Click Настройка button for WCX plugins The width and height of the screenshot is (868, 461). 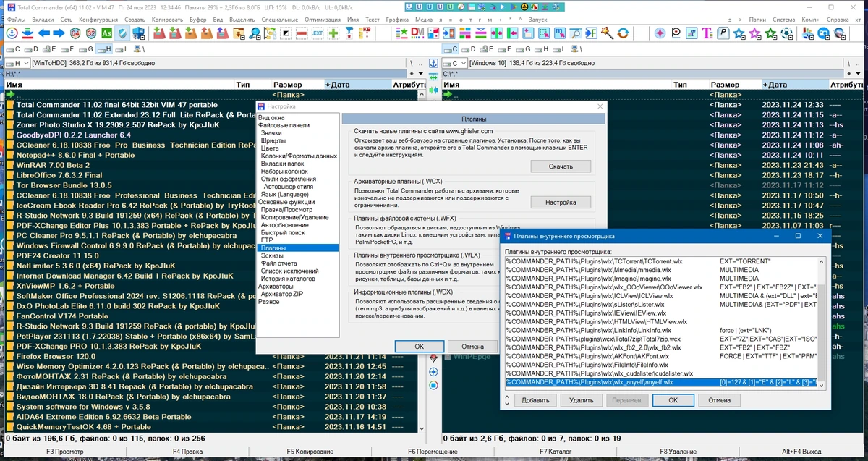tap(561, 202)
